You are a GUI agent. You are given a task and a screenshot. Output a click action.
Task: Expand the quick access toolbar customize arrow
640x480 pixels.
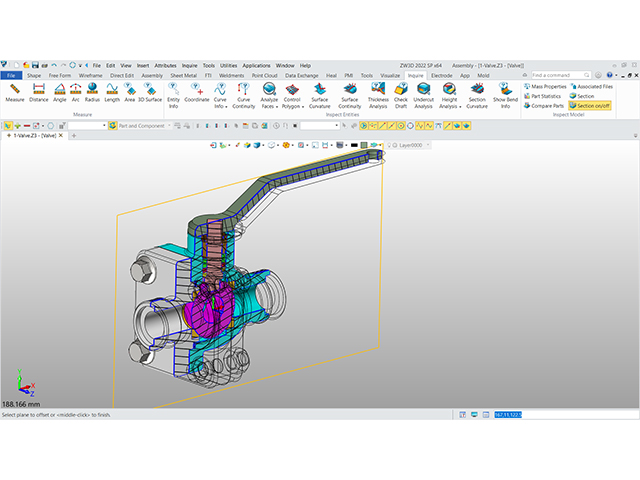click(80, 65)
